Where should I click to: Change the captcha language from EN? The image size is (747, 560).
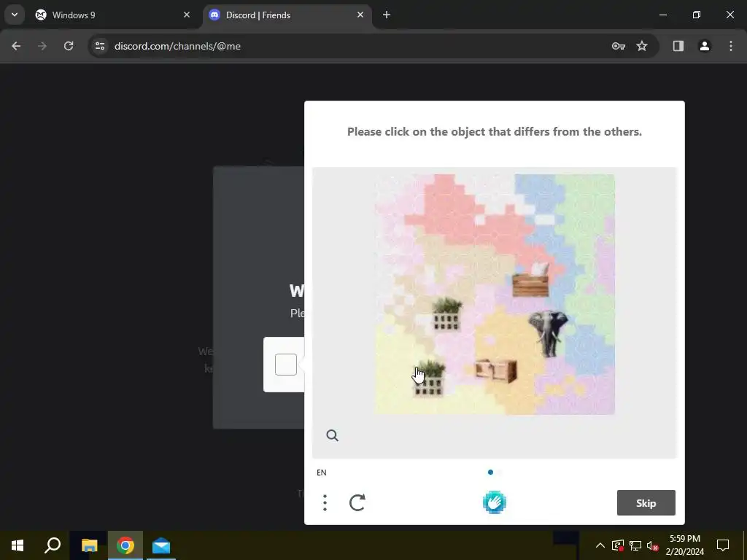(322, 472)
